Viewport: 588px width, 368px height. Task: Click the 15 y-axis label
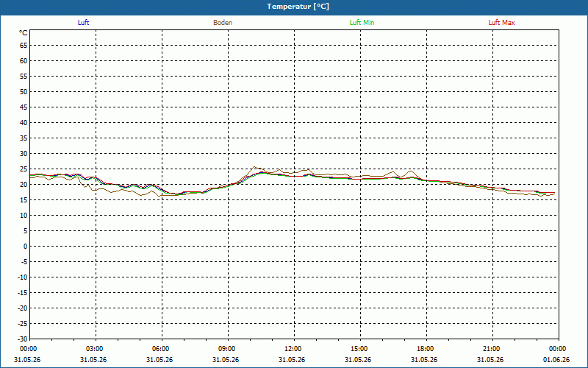tap(24, 200)
